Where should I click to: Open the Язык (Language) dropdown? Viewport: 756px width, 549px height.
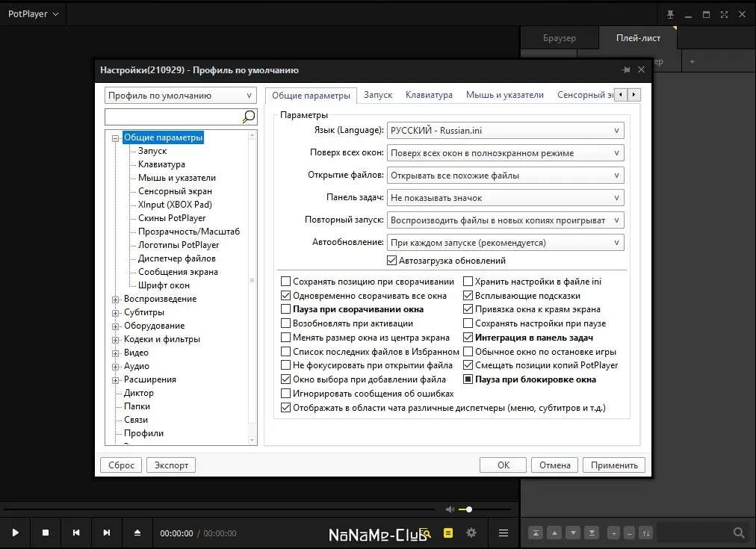click(x=506, y=130)
